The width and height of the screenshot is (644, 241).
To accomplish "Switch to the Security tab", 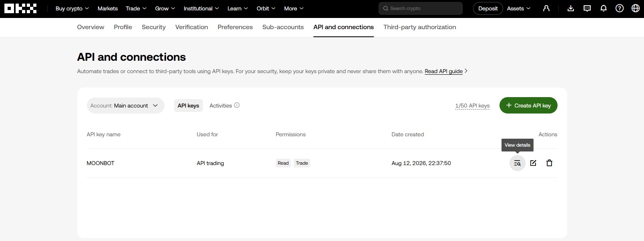I will pos(154,27).
